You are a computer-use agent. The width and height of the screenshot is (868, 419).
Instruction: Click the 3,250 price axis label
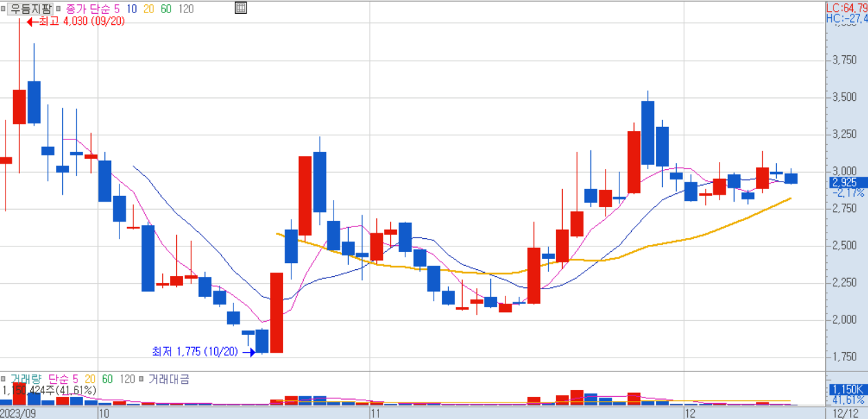pyautogui.click(x=845, y=135)
